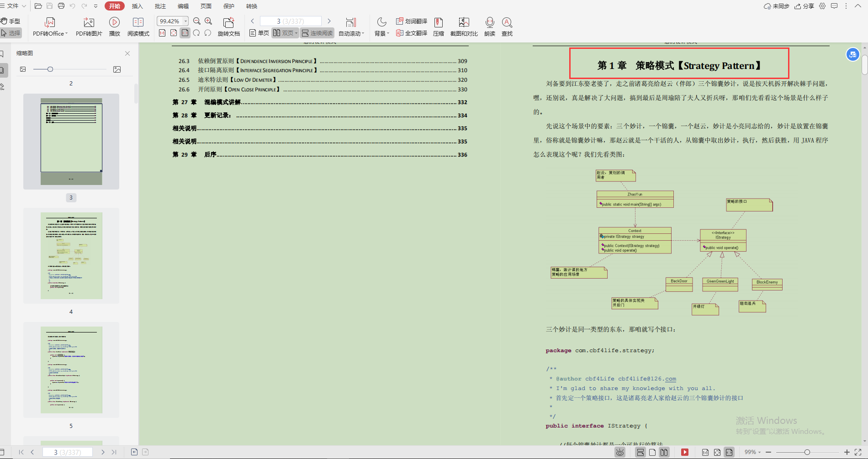Screen dimensions: 868x459
Task: Go to next page in toolbar
Action: (x=329, y=21)
